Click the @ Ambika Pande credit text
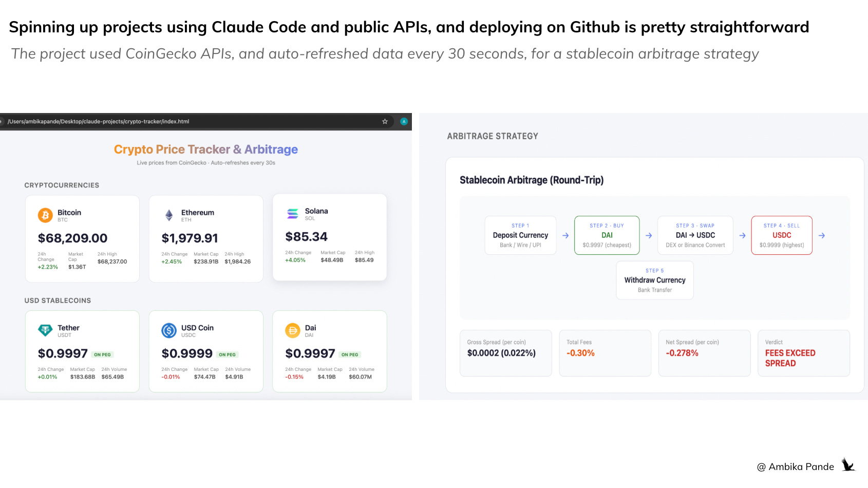 pyautogui.click(x=796, y=467)
